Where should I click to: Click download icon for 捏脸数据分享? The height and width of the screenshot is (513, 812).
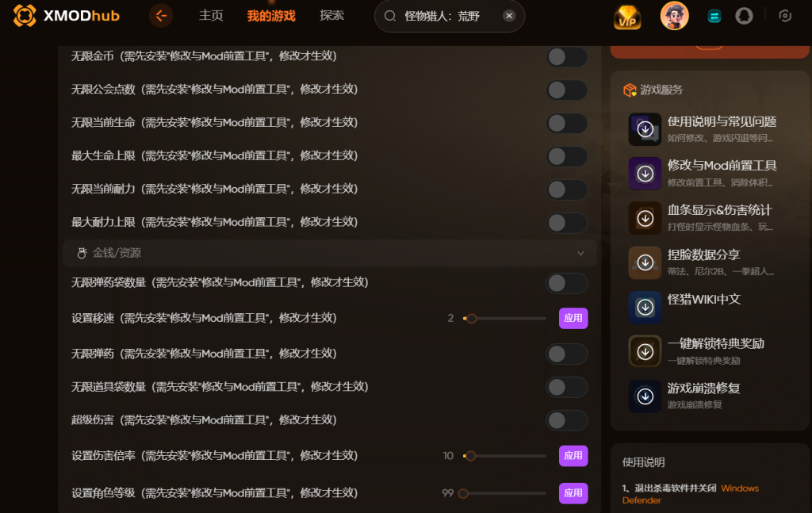click(x=645, y=262)
